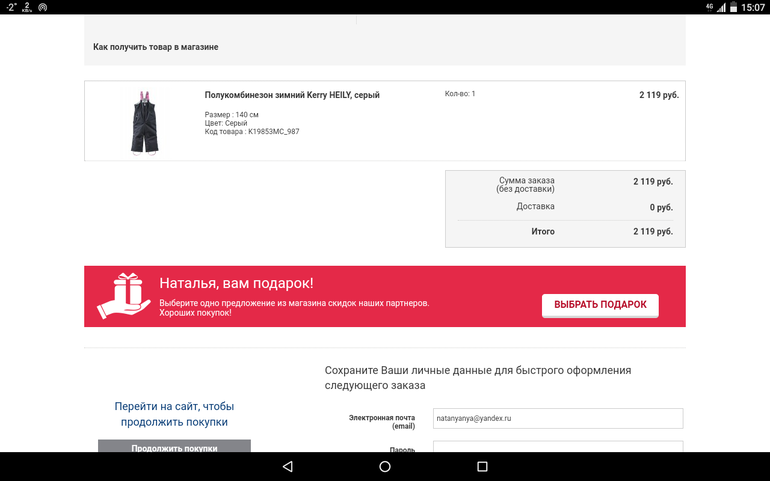Click the ВЫБРАТЬ ПОДАРОК button
770x481 pixels.
600,304
